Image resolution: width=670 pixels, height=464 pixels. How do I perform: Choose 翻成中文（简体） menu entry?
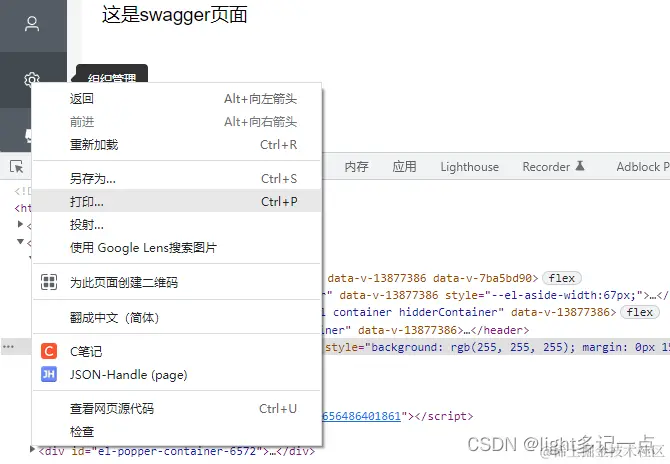pyautogui.click(x=177, y=317)
